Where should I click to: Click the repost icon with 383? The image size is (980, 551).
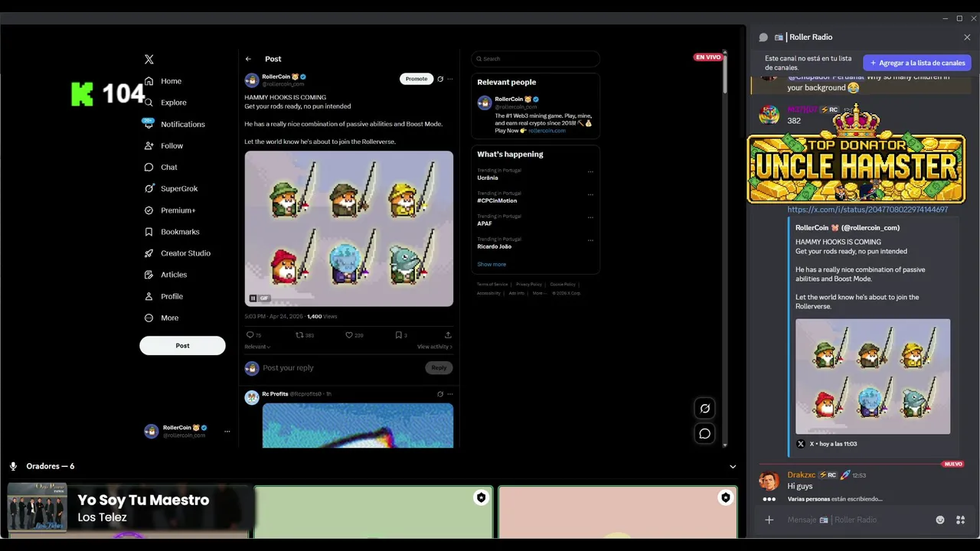pos(300,335)
